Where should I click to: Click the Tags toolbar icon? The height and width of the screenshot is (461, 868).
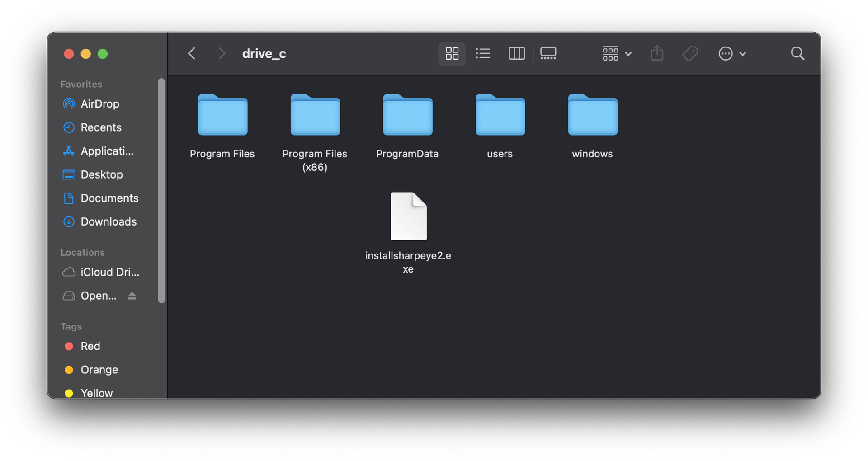[690, 54]
